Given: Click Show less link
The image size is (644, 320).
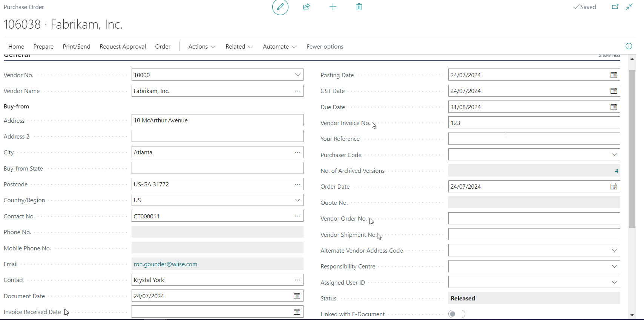Looking at the screenshot, I should (x=609, y=56).
